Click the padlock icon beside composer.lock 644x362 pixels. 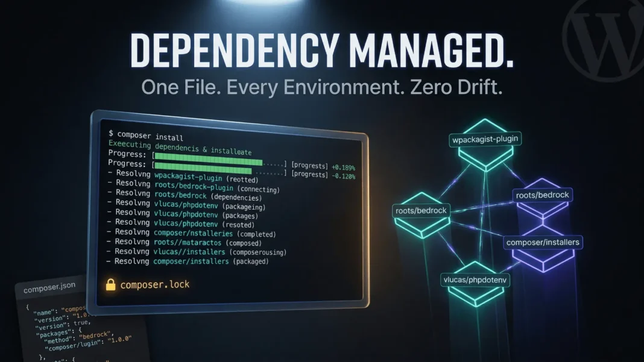[x=110, y=285]
